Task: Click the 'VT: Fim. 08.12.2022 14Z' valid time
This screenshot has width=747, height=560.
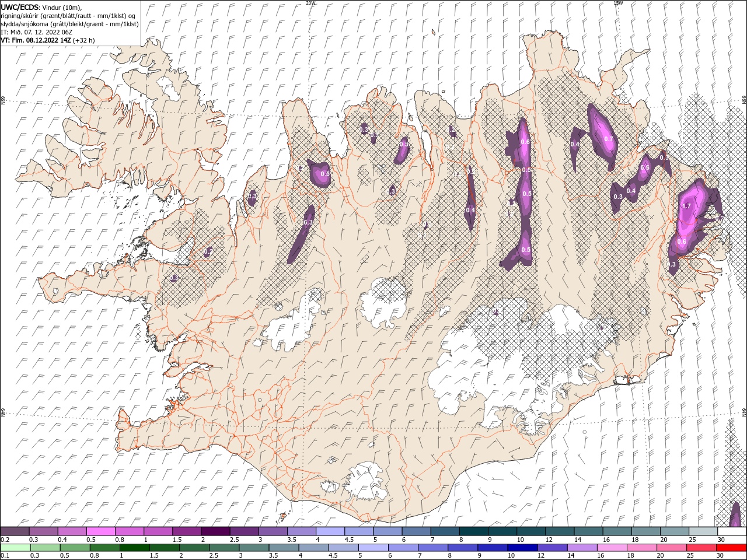Action: pos(36,40)
